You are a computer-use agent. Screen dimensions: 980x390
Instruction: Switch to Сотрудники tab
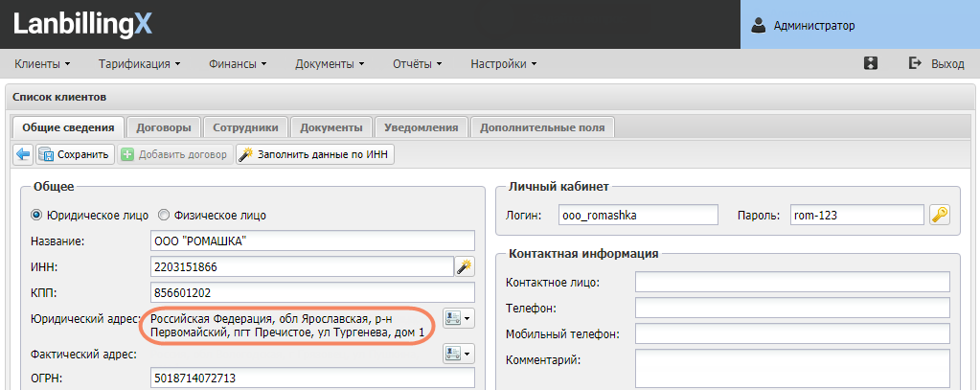(x=245, y=127)
